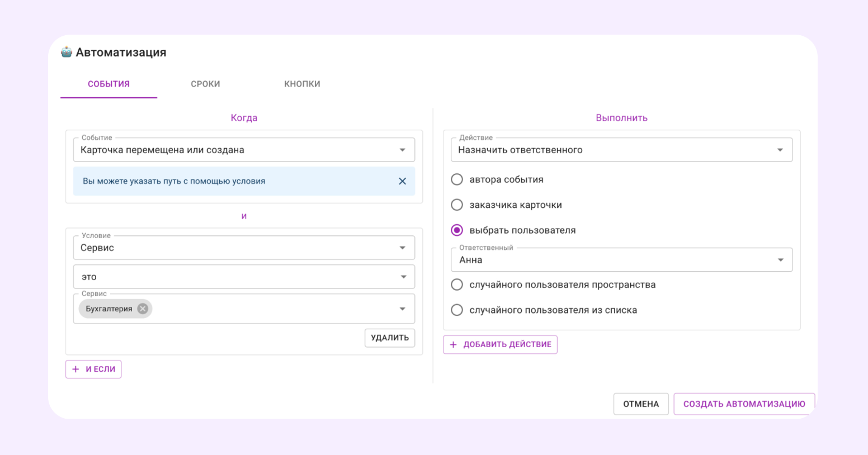Dismiss the blue condition hint with X
Screen dimensions: 868x455
point(402,181)
